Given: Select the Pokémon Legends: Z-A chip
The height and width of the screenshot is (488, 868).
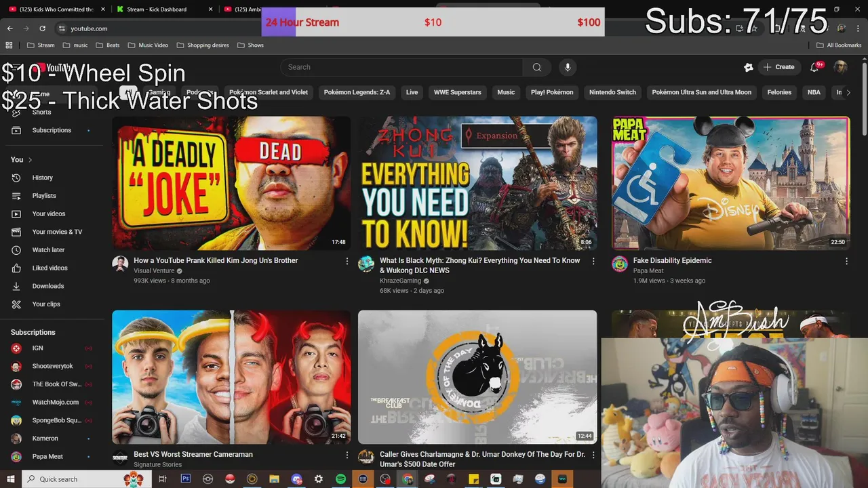Looking at the screenshot, I should 357,92.
